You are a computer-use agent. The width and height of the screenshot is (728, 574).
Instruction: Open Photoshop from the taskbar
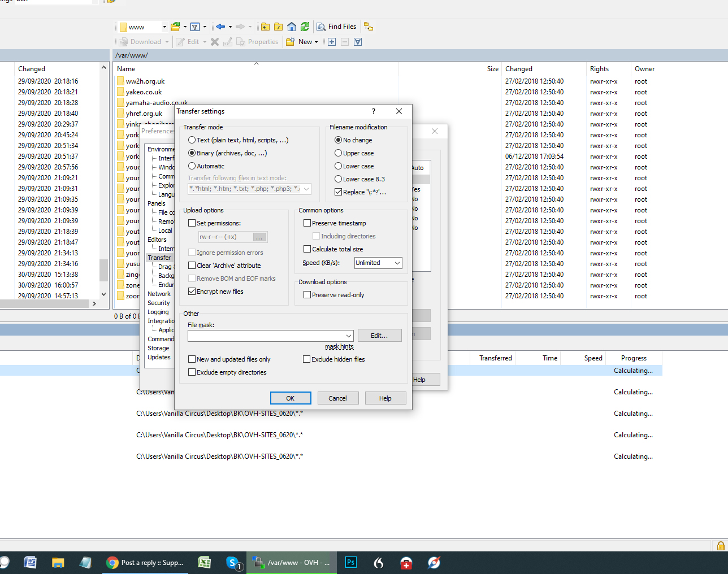pos(351,562)
